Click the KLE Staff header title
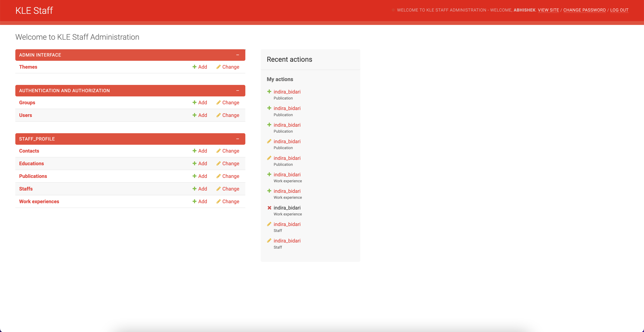 click(34, 10)
